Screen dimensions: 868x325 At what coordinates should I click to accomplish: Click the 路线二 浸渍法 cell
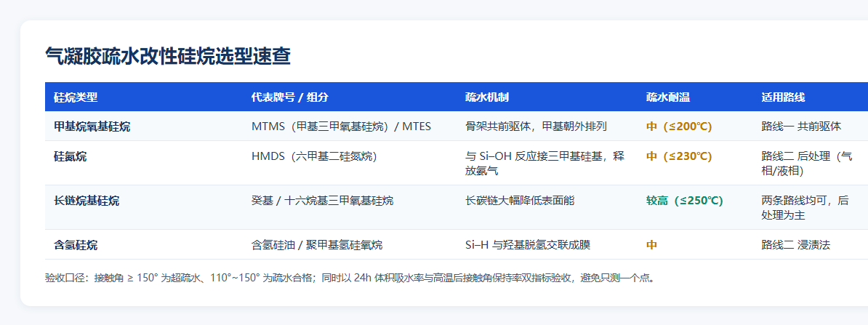(796, 245)
